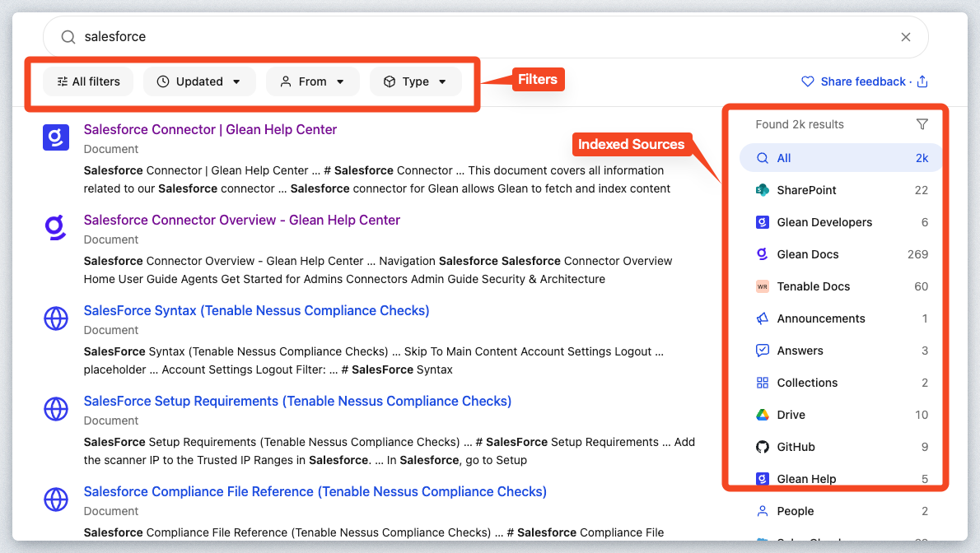
Task: Click the share export icon near feedback
Action: (922, 81)
